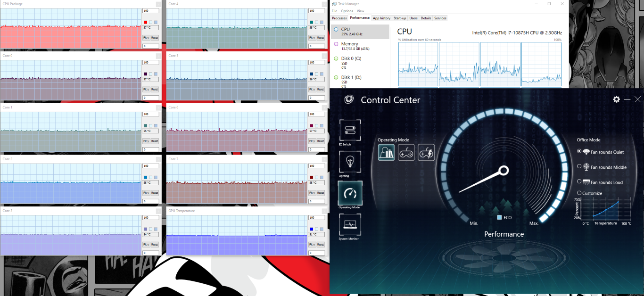Click the fan curve graph under Customize
The width and height of the screenshot is (644, 296).
606,209
